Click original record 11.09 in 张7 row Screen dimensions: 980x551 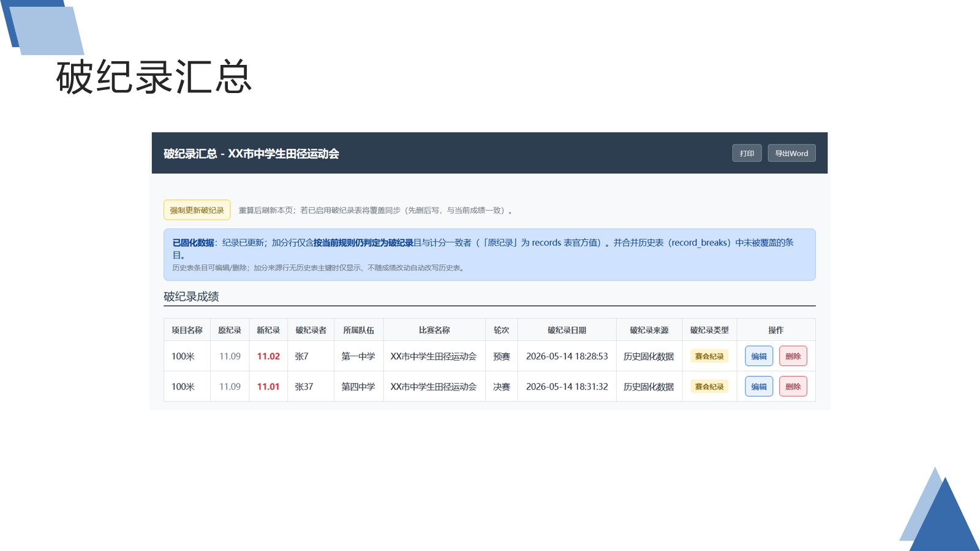[230, 356]
